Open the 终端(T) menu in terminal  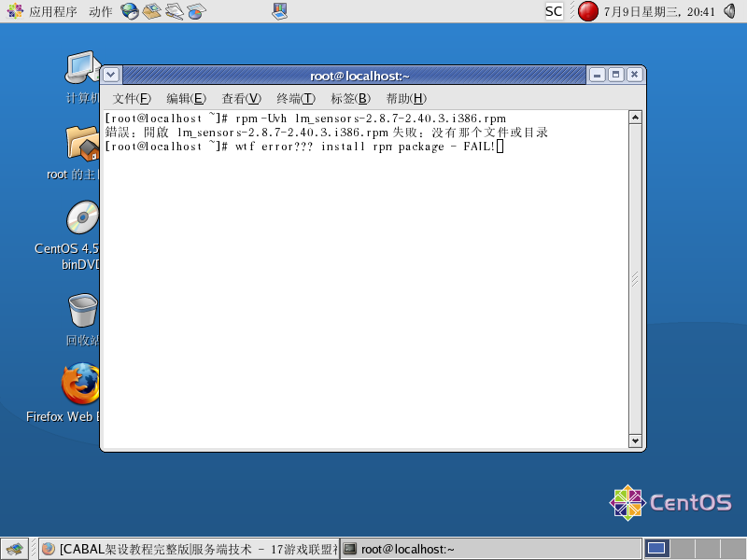[x=295, y=99]
